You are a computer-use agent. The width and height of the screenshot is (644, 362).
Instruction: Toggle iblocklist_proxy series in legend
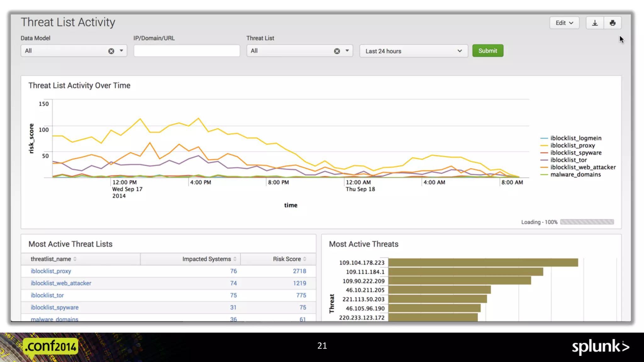572,145
